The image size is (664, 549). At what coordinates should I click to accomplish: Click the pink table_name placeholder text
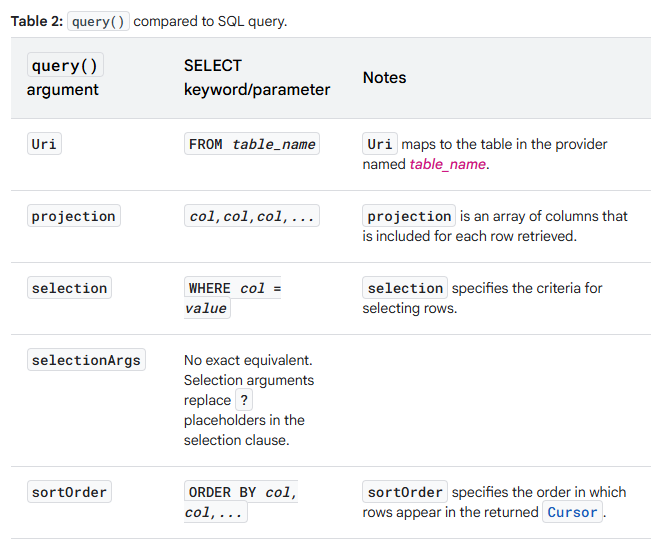(x=447, y=164)
